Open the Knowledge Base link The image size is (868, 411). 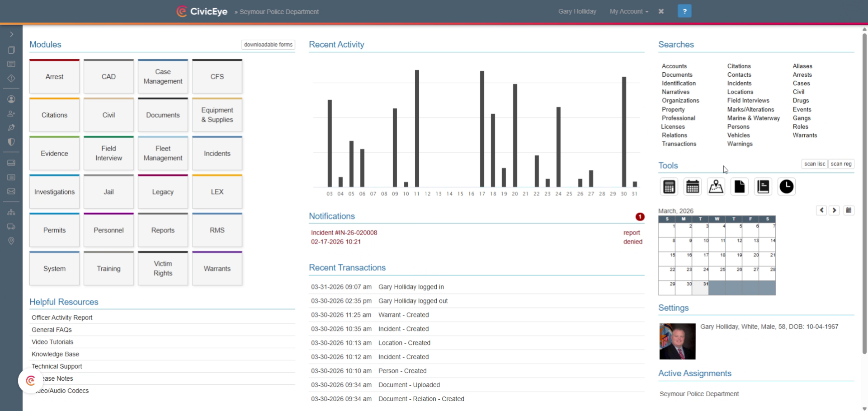click(x=55, y=354)
